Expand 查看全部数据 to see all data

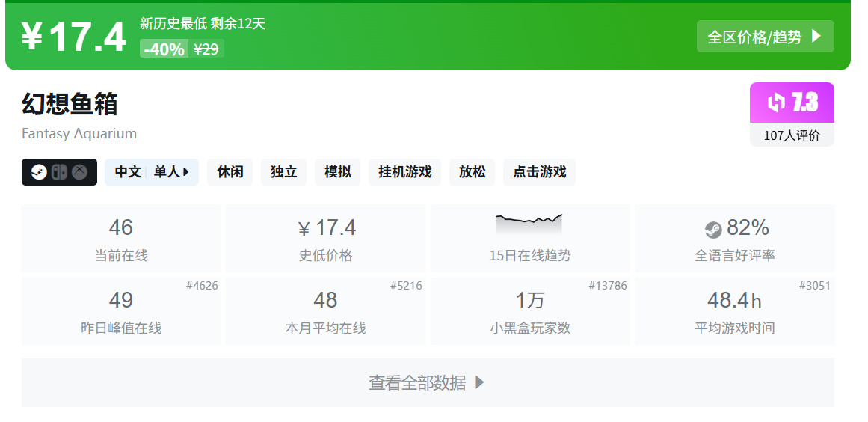tap(428, 382)
